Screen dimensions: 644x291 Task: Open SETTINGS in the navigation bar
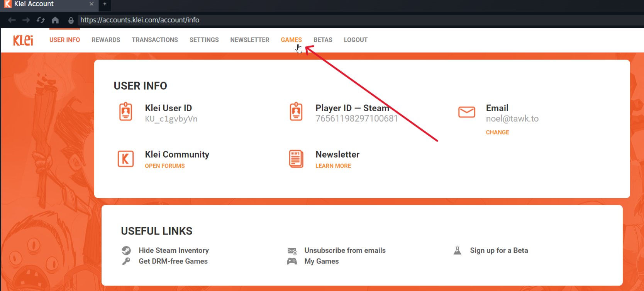pos(204,40)
